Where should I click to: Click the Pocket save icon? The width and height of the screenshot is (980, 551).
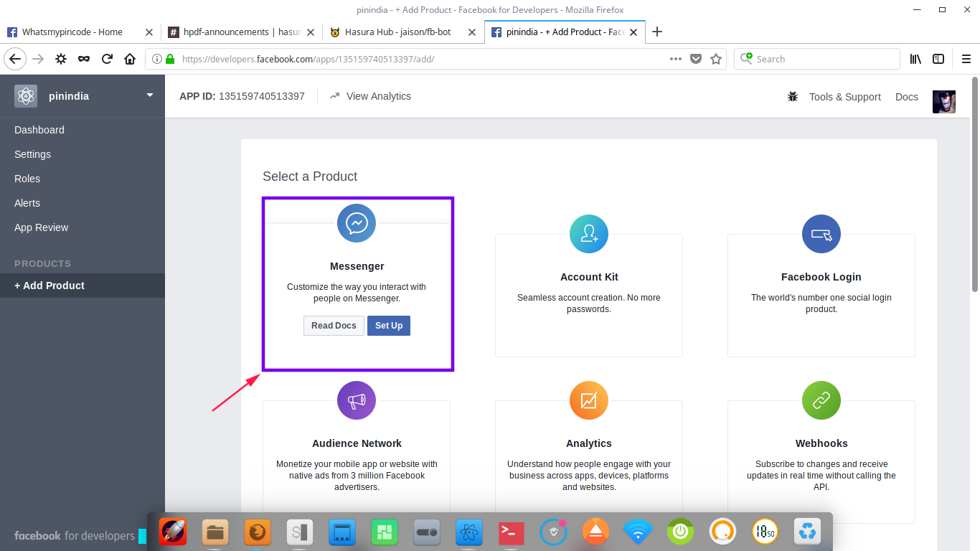pos(696,59)
